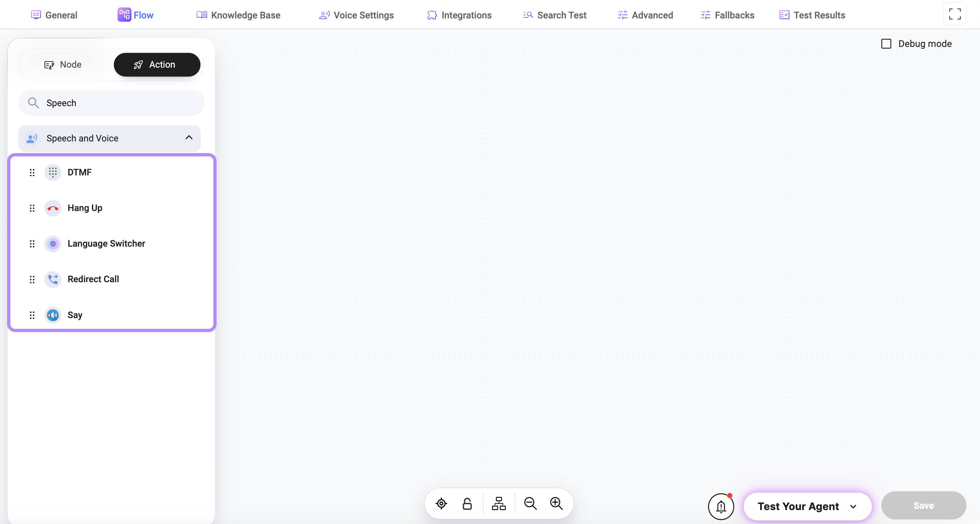Viewport: 980px width, 524px height.
Task: Switch to the Advanced tab
Action: click(645, 15)
